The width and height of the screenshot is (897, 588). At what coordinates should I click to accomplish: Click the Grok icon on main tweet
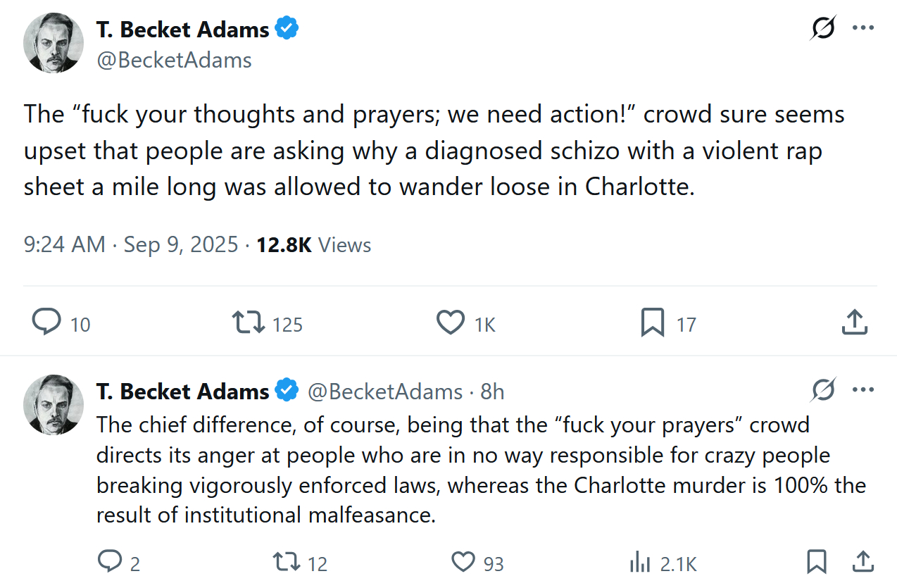[x=823, y=29]
